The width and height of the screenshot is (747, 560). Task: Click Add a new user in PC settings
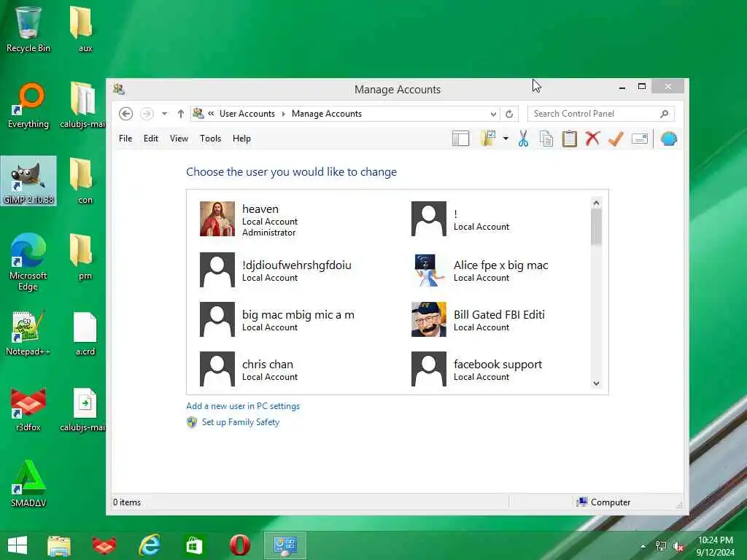tap(243, 406)
